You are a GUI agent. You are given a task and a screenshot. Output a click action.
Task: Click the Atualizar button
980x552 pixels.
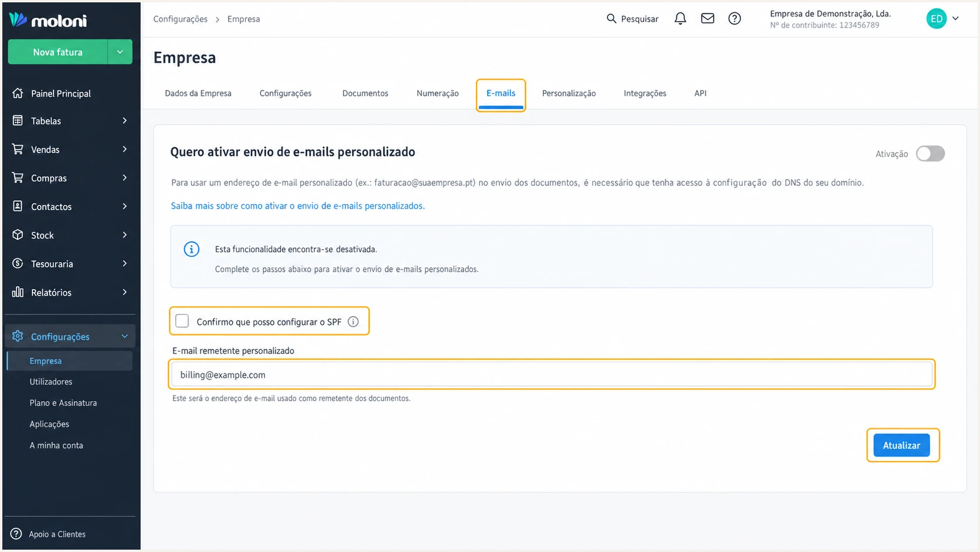point(901,445)
